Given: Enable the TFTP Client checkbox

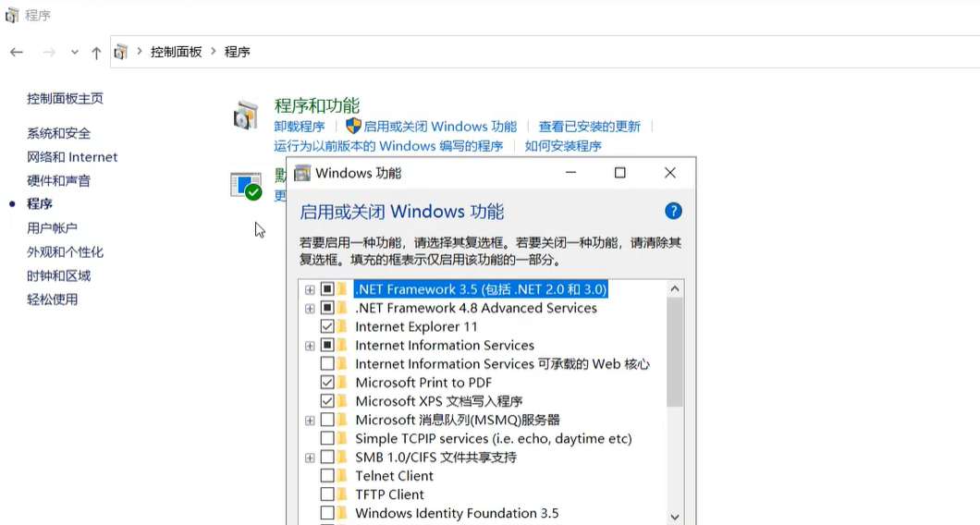Looking at the screenshot, I should pyautogui.click(x=327, y=494).
